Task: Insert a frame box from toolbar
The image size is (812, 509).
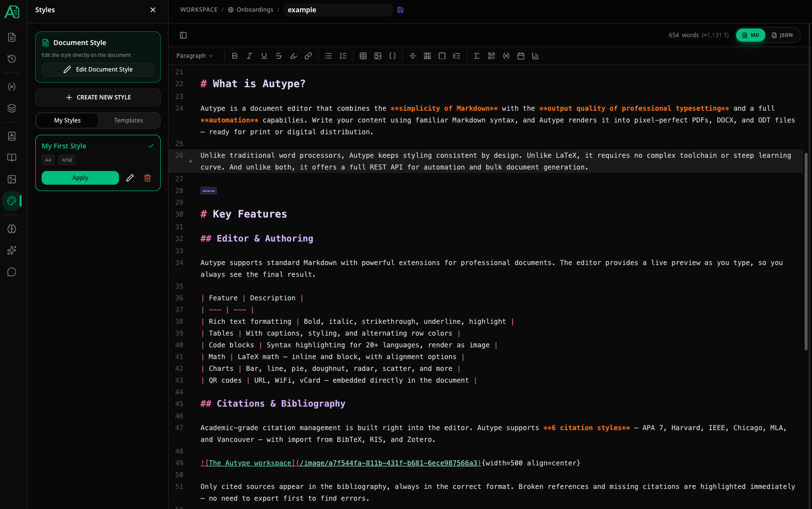Action: click(442, 56)
